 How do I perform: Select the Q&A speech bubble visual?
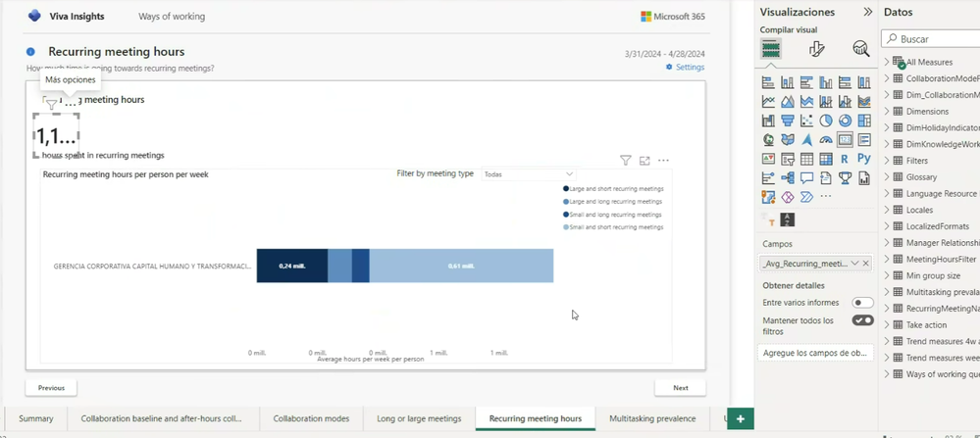[x=807, y=178]
